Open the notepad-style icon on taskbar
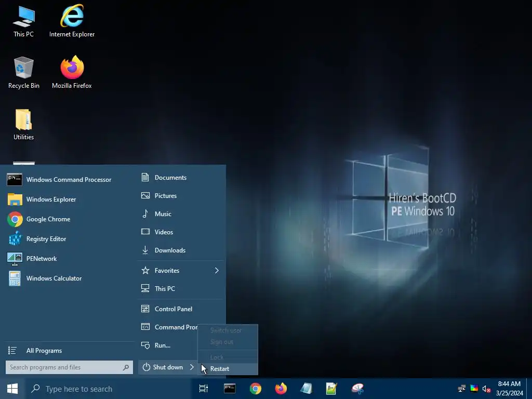 click(x=306, y=389)
